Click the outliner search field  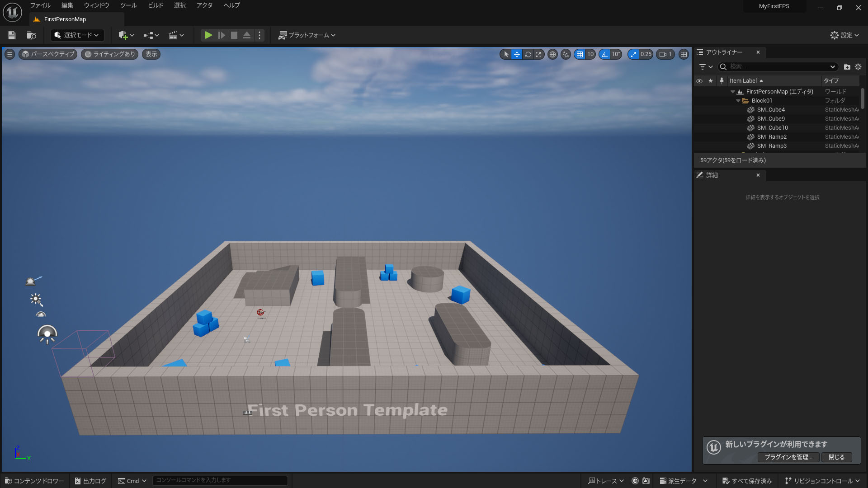(778, 67)
